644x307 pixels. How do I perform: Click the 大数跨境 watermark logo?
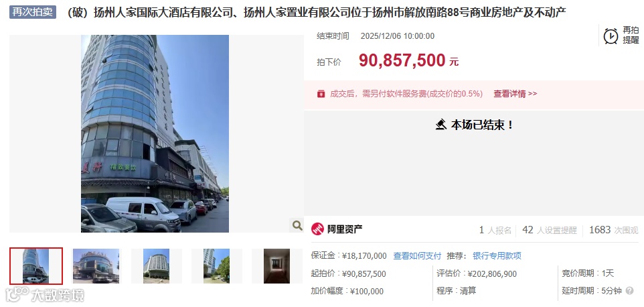44,295
